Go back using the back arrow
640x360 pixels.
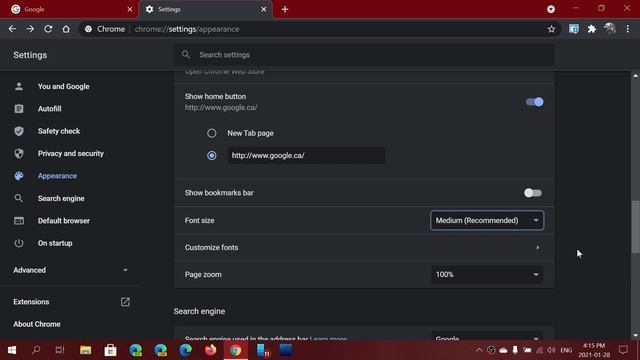coord(12,29)
